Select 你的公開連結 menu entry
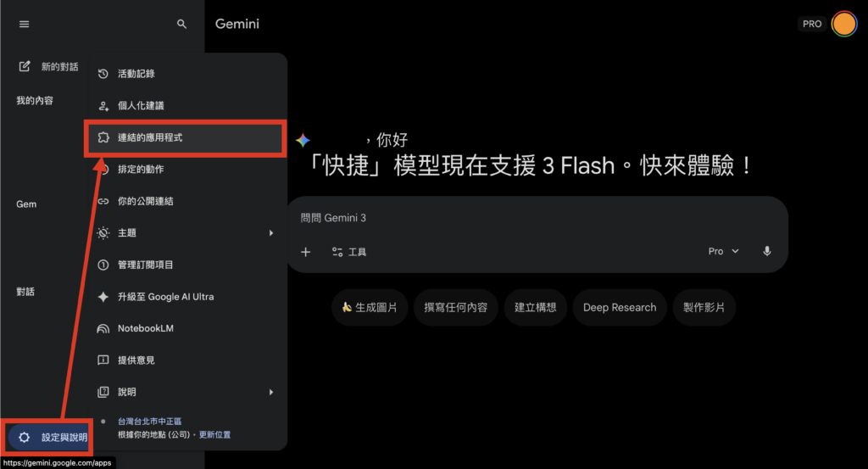 (186, 201)
